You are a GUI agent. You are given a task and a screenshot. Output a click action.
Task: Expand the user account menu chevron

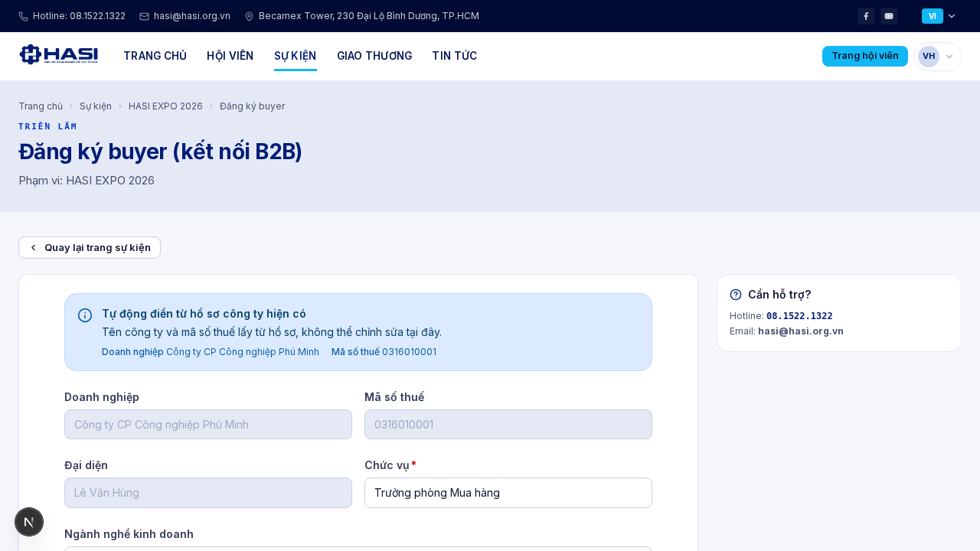949,57
